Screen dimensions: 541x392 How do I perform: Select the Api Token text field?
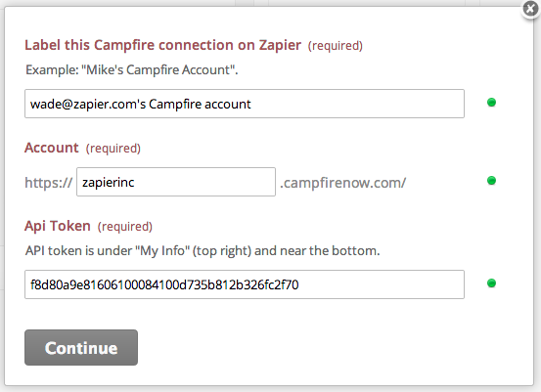(245, 284)
